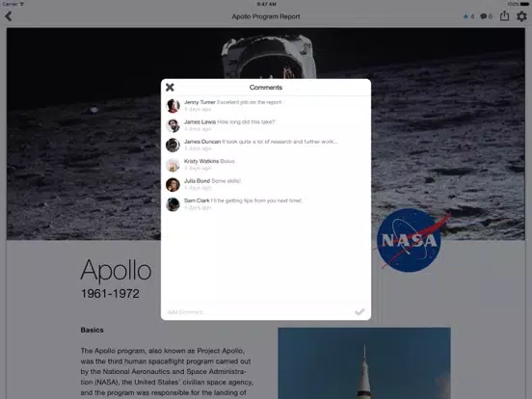Screen dimensions: 532x399
Task: Select the James Lewis comment 'How long did this take?'
Action: 246,121
